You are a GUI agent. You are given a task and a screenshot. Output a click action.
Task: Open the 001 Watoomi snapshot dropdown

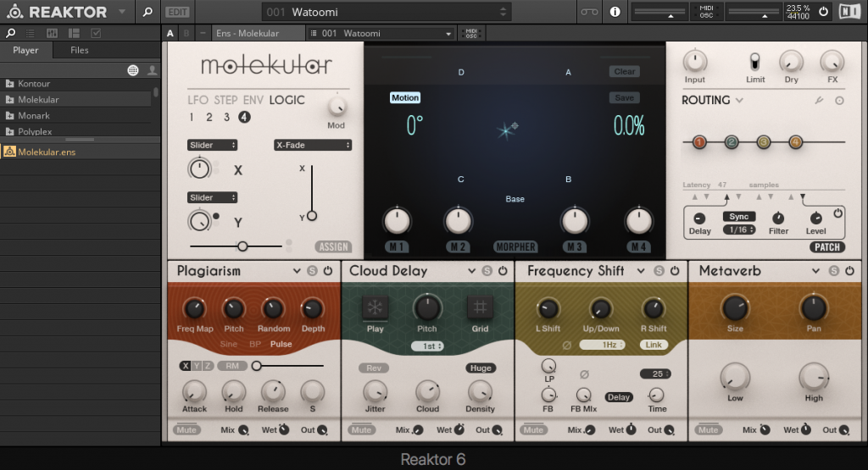[381, 33]
